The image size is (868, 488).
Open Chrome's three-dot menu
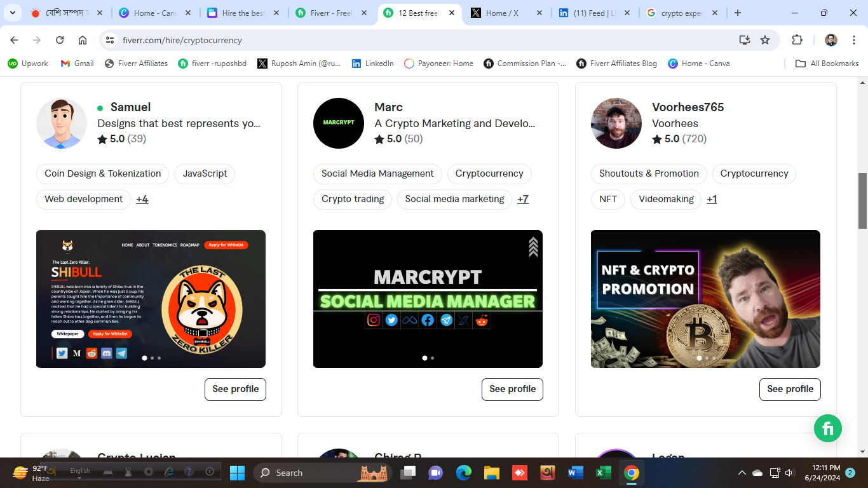(x=853, y=40)
